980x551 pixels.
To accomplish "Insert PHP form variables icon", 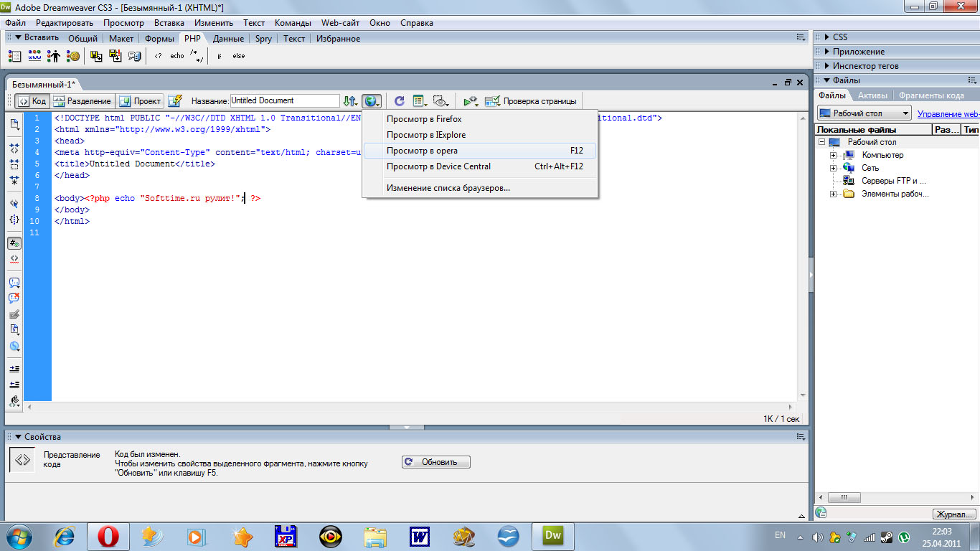I will click(14, 55).
